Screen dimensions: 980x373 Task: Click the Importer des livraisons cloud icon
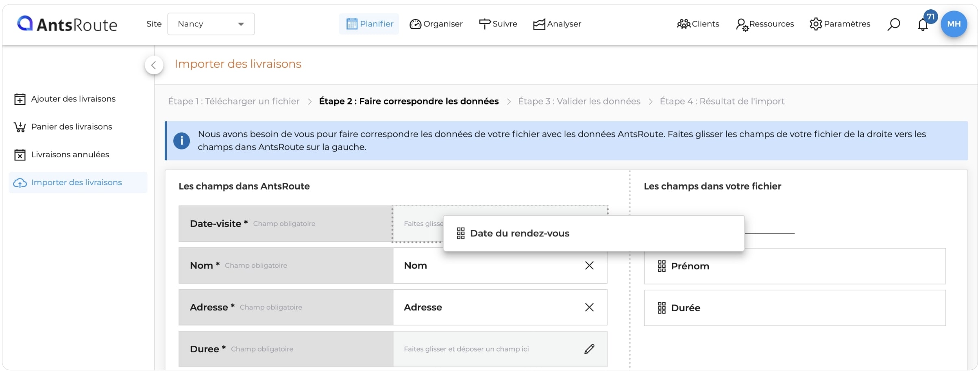tap(20, 183)
